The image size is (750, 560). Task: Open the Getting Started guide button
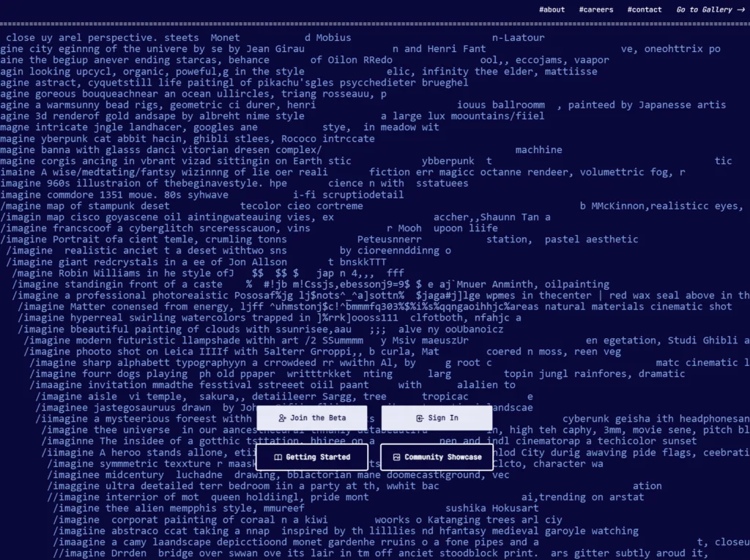[312, 458]
